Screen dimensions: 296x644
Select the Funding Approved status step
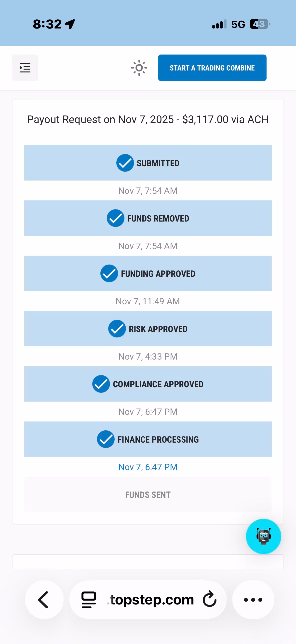pos(148,273)
